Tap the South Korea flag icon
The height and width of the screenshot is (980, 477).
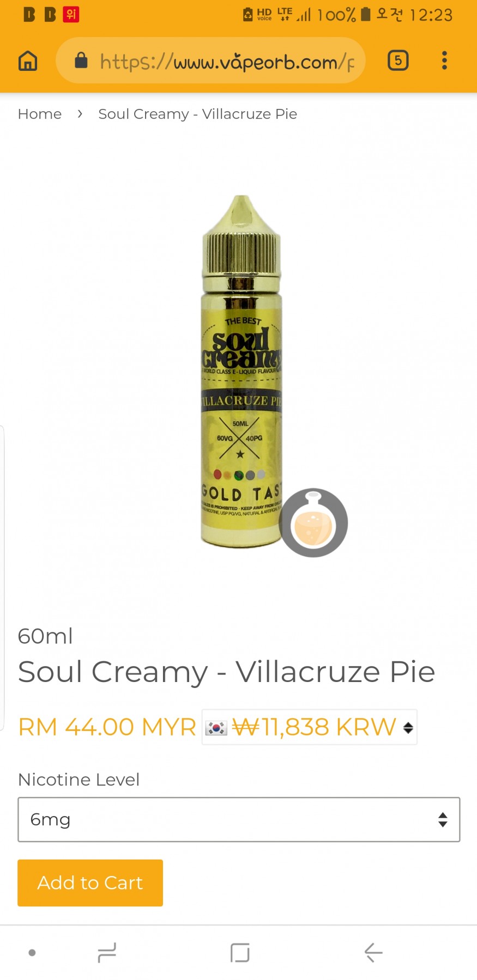pyautogui.click(x=216, y=727)
